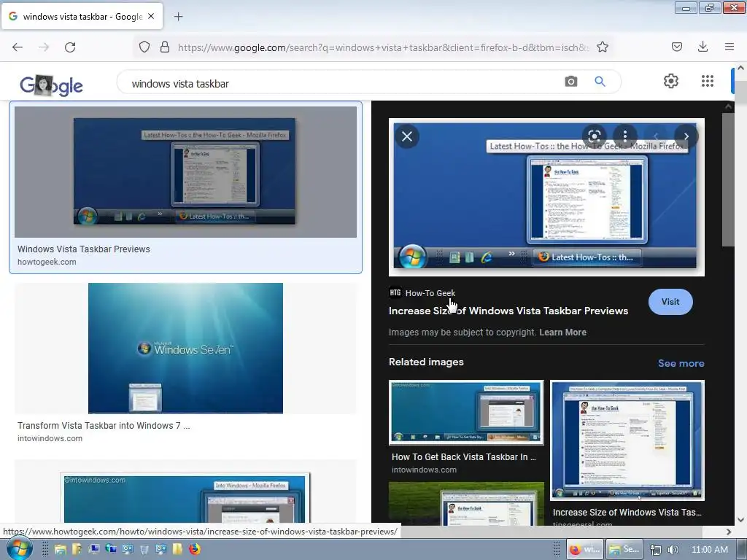The width and height of the screenshot is (747, 560).
Task: Open the three-dot options on preview image
Action: tap(625, 136)
